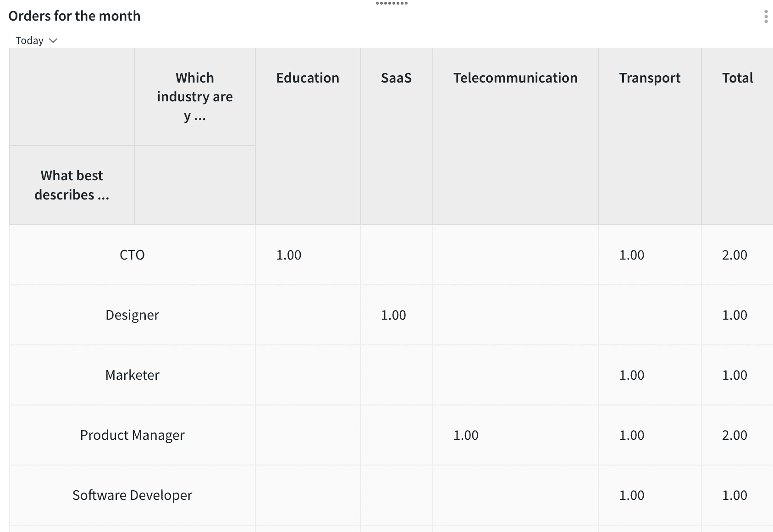Select the Designer row label
The width and height of the screenshot is (773, 532).
[x=132, y=315]
